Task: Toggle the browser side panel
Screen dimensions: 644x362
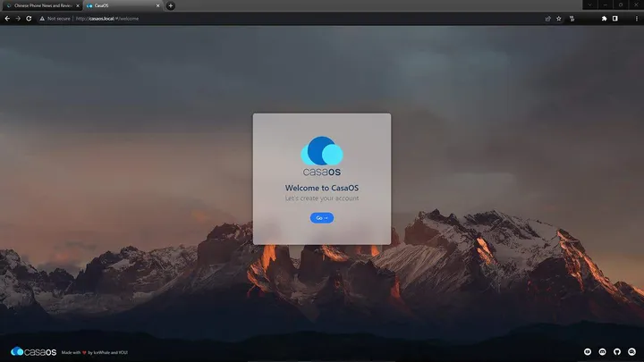Action: click(614, 18)
